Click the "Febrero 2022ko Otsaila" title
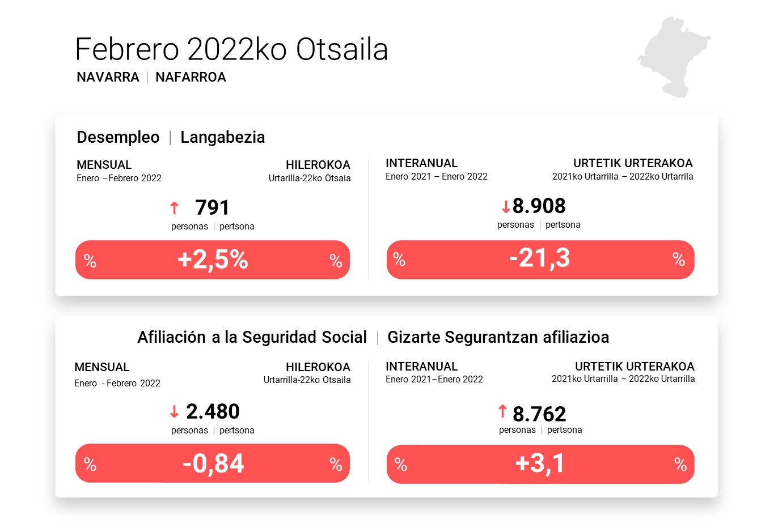Image resolution: width=774 pixels, height=532 pixels. tap(231, 49)
